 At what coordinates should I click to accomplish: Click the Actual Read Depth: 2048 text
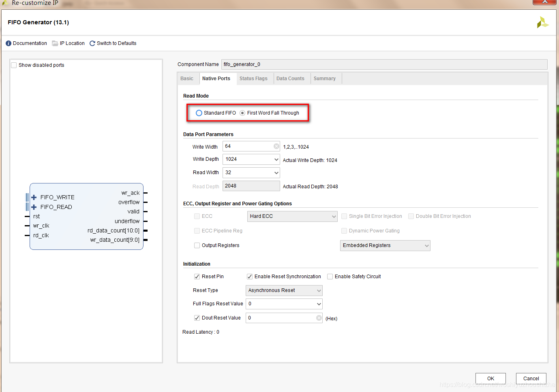[x=311, y=187]
